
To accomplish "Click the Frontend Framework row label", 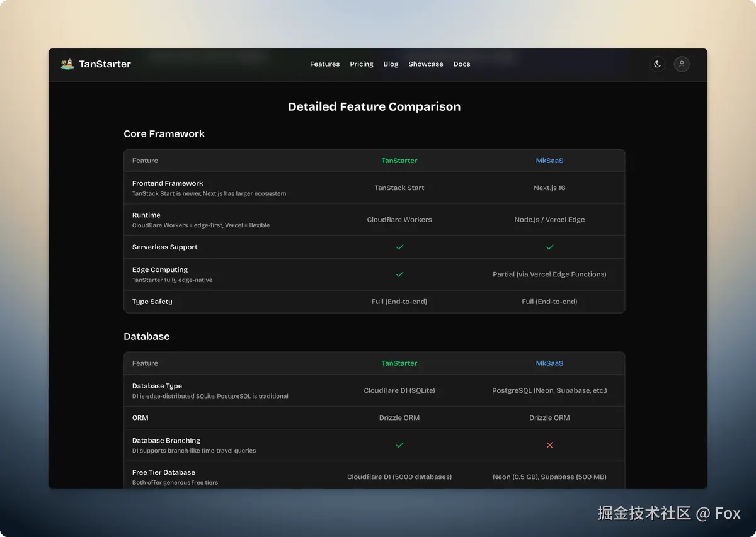I will click(x=168, y=183).
